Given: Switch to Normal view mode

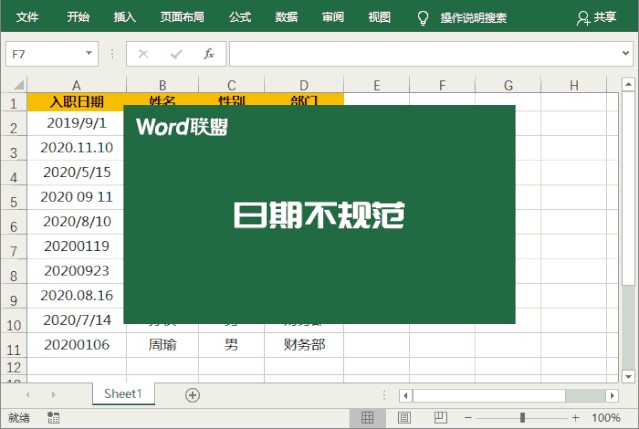Looking at the screenshot, I should click(x=367, y=418).
